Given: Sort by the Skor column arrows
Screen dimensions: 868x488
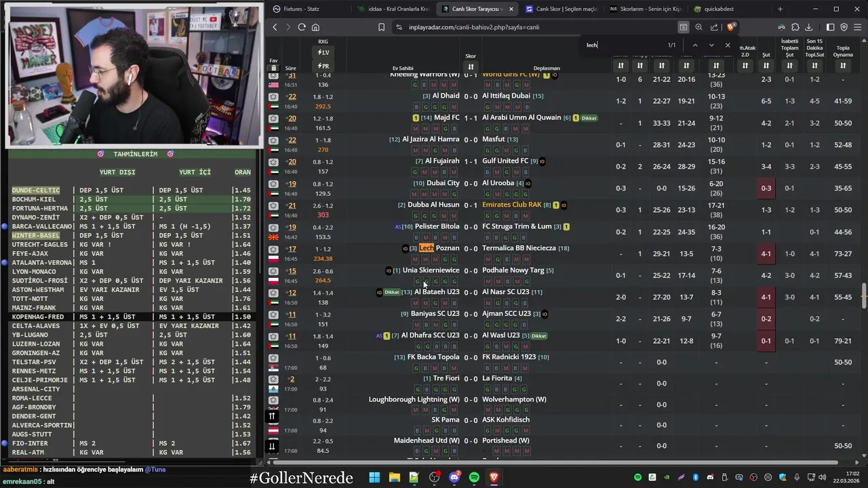Looking at the screenshot, I should pos(471,66).
